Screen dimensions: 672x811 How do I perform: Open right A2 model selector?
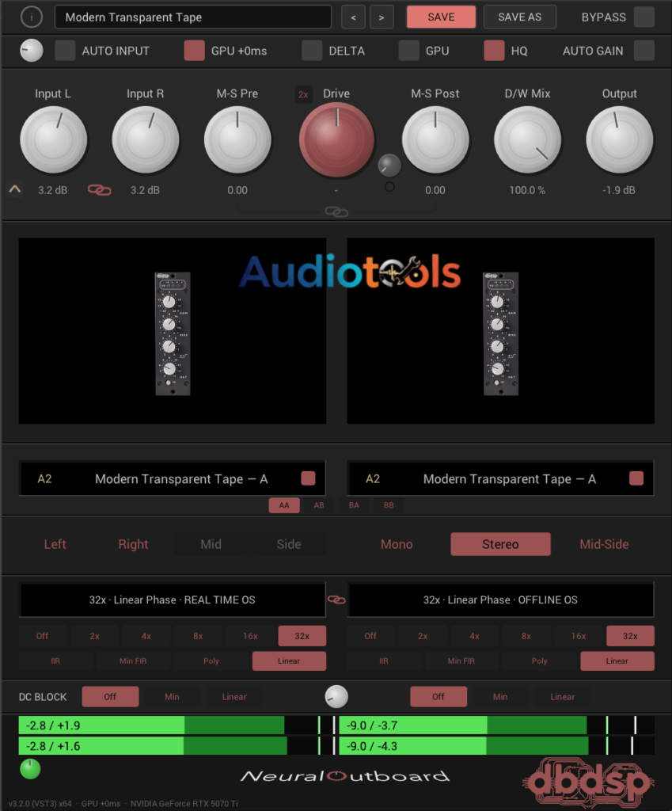click(x=500, y=478)
